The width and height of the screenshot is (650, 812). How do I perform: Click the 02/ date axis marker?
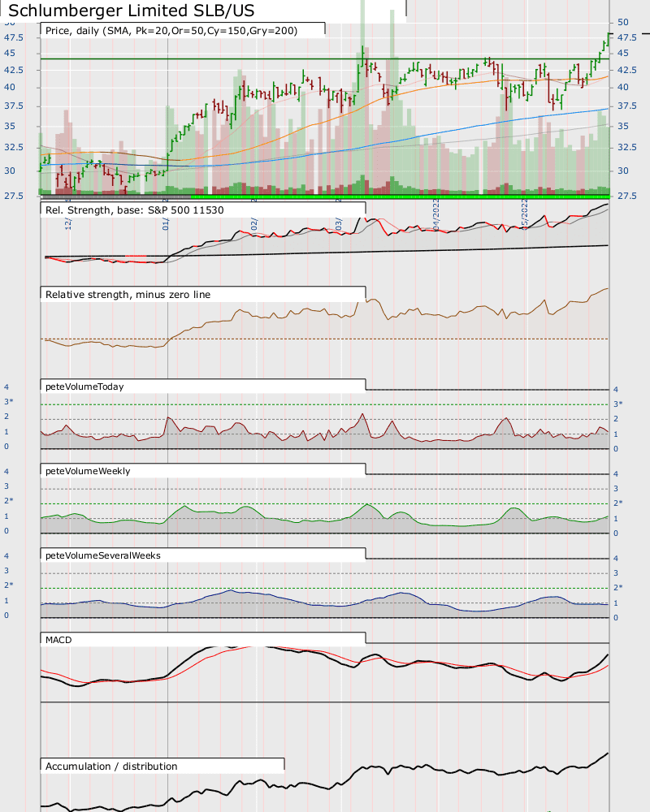click(254, 224)
